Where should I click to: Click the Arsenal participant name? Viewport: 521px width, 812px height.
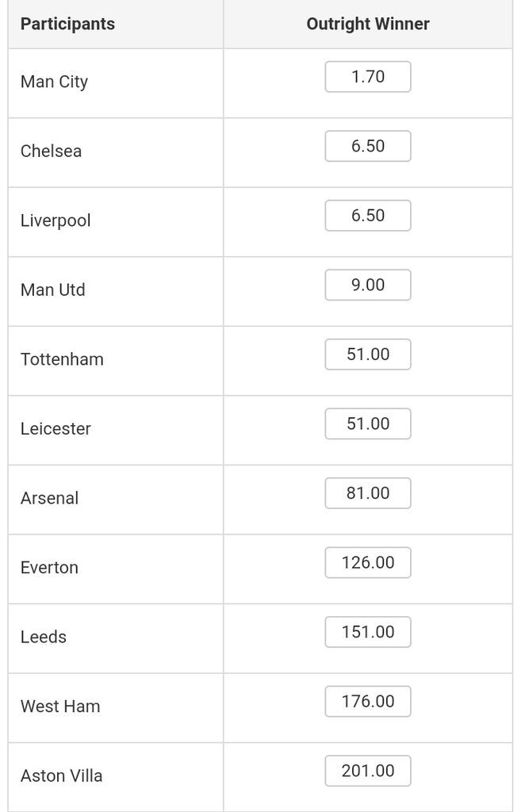pyautogui.click(x=50, y=498)
